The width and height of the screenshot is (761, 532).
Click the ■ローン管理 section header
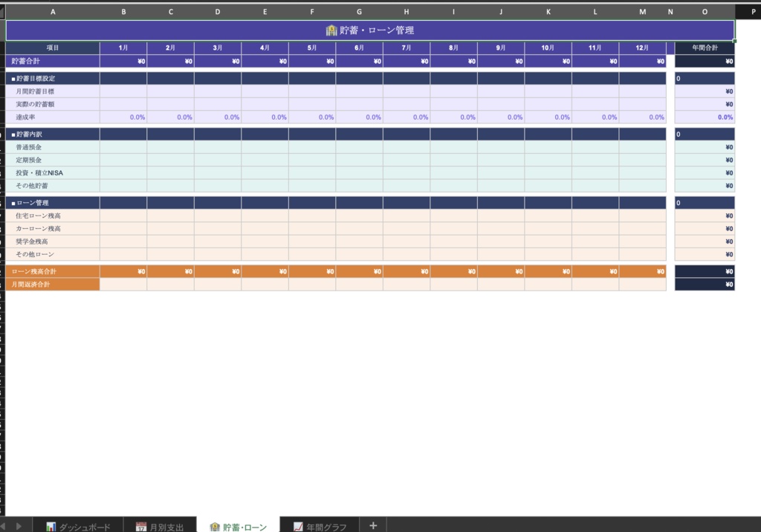tap(53, 203)
